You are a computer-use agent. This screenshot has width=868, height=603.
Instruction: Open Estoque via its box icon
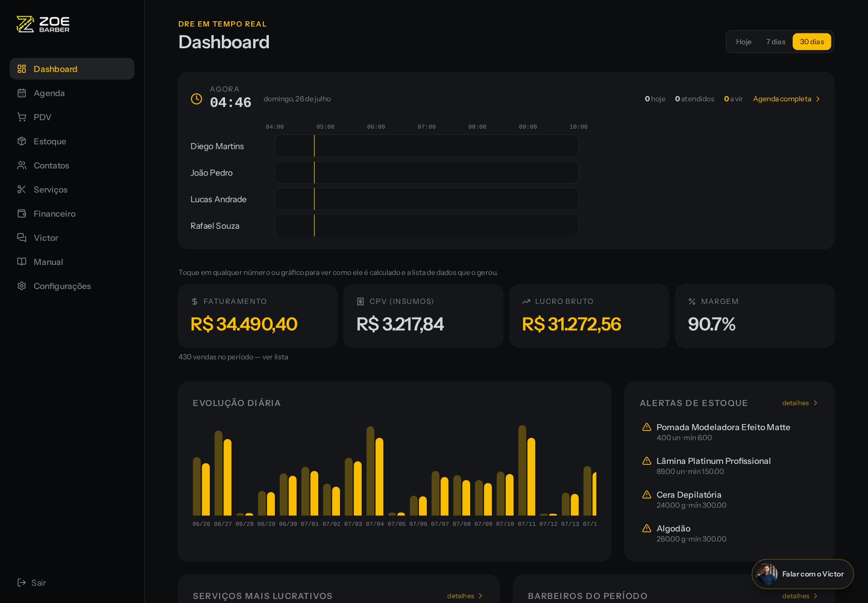click(22, 142)
